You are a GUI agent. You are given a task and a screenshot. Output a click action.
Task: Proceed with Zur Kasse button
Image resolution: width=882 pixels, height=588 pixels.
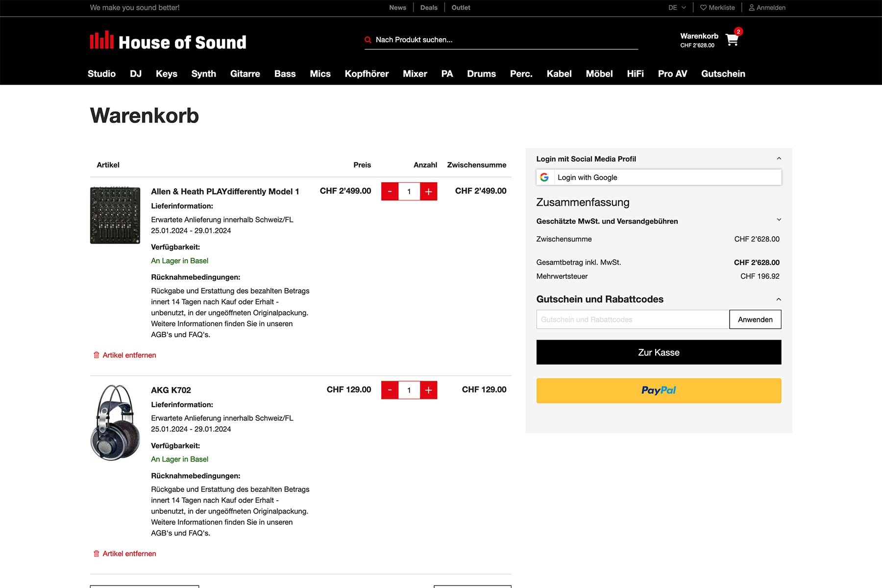659,352
